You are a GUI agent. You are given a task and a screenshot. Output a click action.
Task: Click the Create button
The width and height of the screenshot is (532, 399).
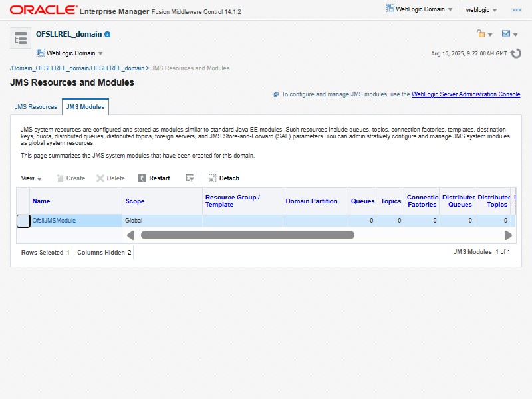(x=71, y=178)
